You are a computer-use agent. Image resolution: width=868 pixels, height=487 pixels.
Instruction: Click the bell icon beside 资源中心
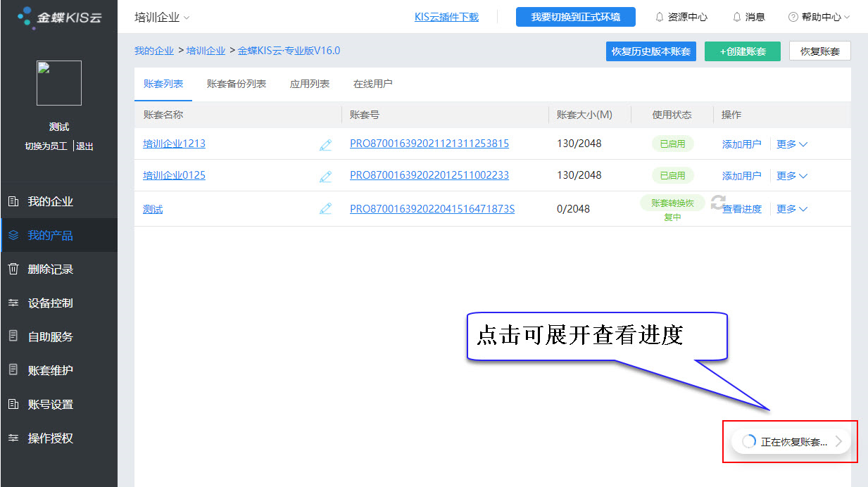pyautogui.click(x=660, y=17)
